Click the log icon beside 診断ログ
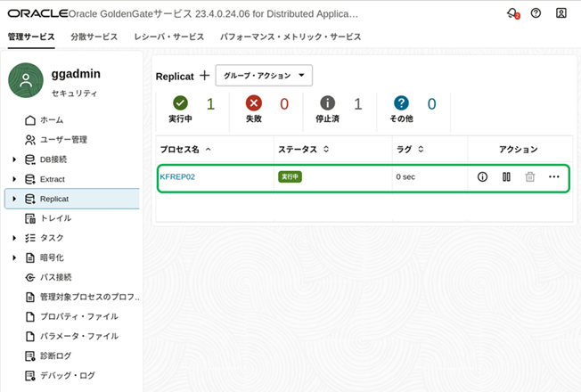 pos(30,355)
